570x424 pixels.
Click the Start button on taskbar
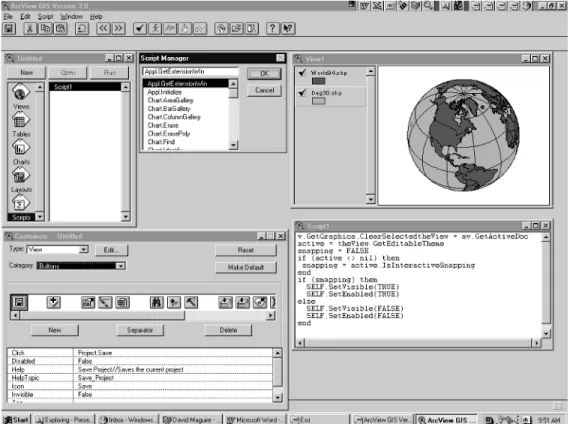click(16, 420)
